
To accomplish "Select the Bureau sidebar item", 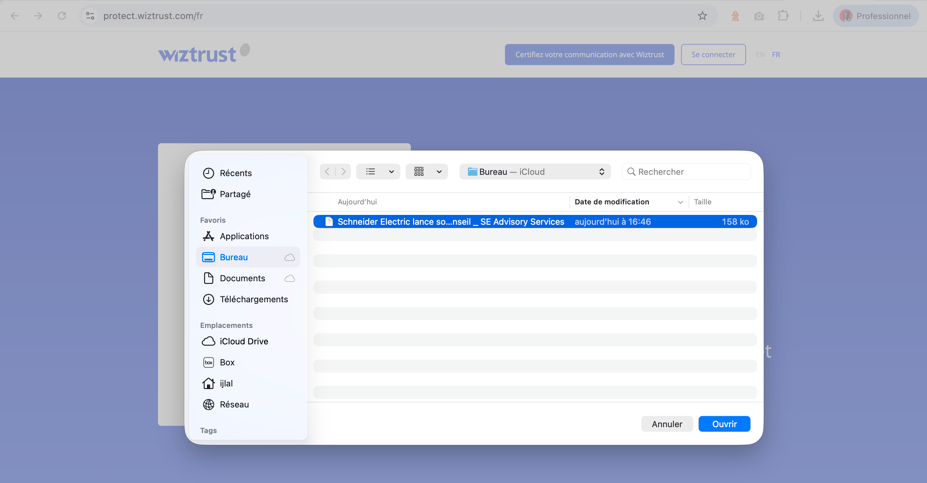I will pyautogui.click(x=248, y=257).
